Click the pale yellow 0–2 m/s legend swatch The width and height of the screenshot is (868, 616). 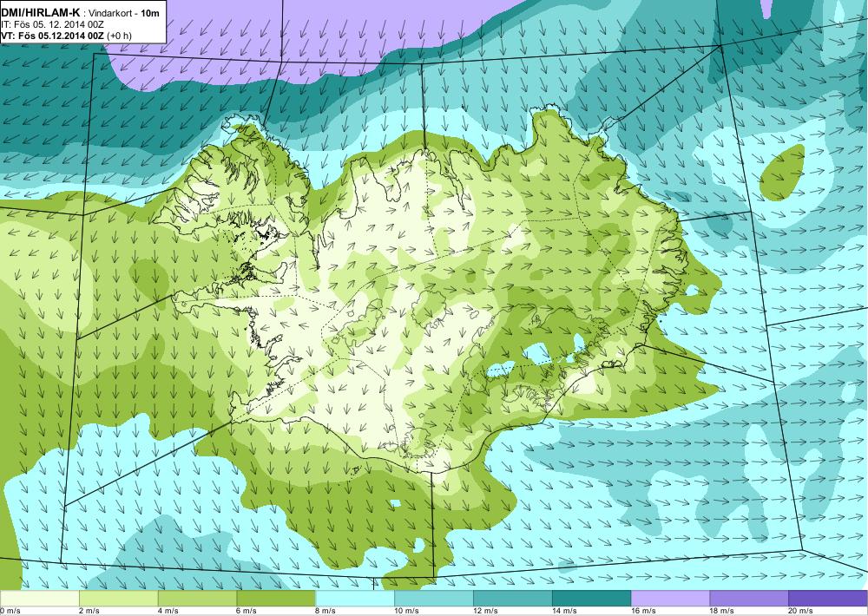(x=39, y=599)
